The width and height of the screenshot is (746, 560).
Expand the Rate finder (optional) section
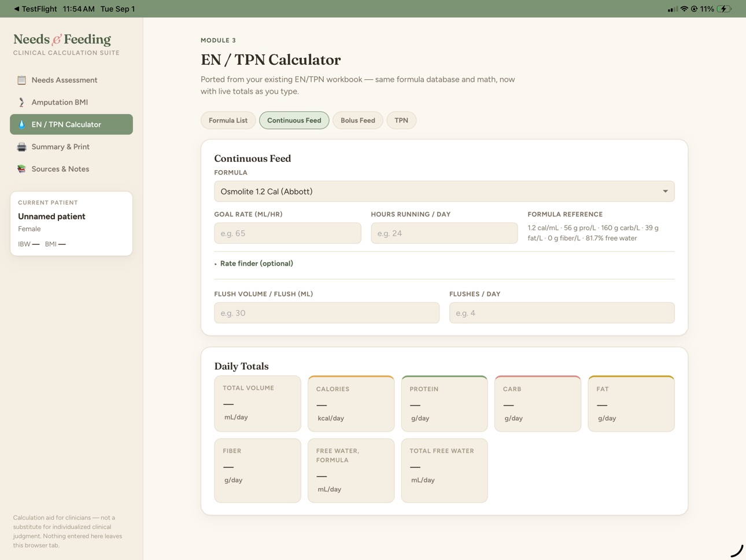254,263
